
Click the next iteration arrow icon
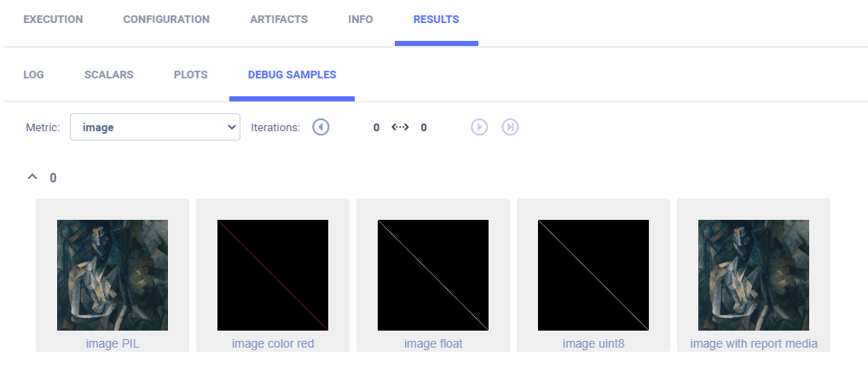479,127
